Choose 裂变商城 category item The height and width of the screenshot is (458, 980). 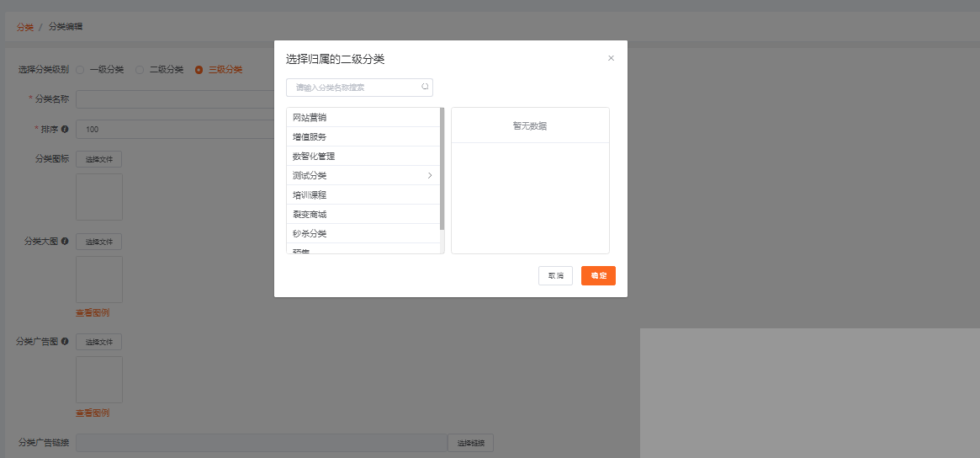(x=310, y=214)
